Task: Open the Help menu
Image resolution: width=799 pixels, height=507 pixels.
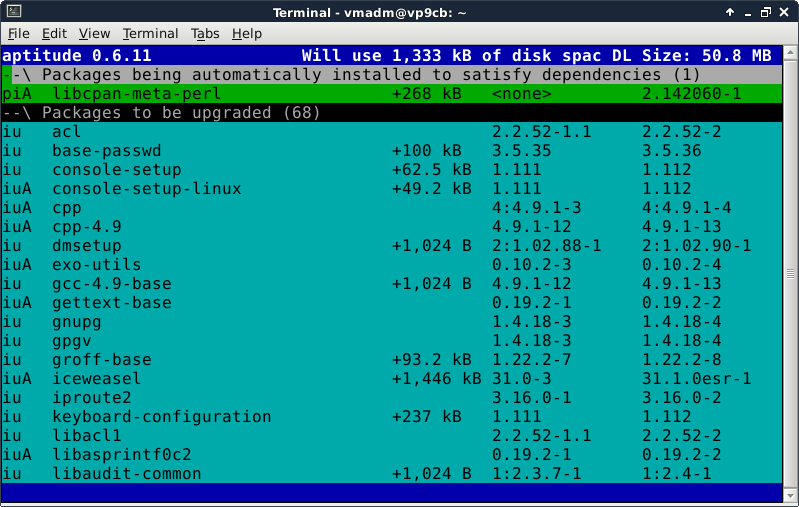Action: (246, 33)
